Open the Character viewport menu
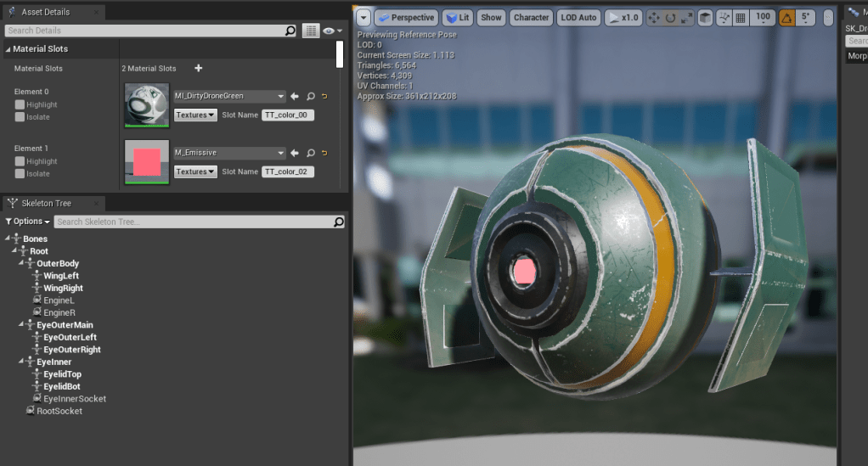The width and height of the screenshot is (868, 466). [x=531, y=18]
